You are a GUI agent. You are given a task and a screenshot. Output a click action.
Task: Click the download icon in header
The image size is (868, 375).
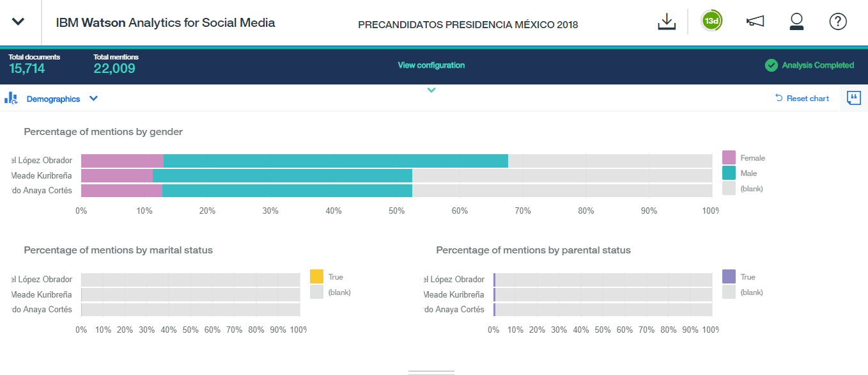tap(667, 22)
